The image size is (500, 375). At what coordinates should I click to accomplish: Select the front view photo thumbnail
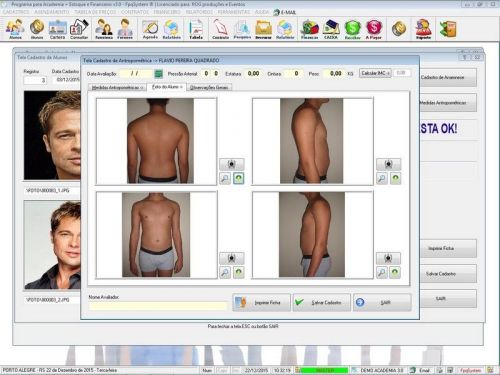156,235
